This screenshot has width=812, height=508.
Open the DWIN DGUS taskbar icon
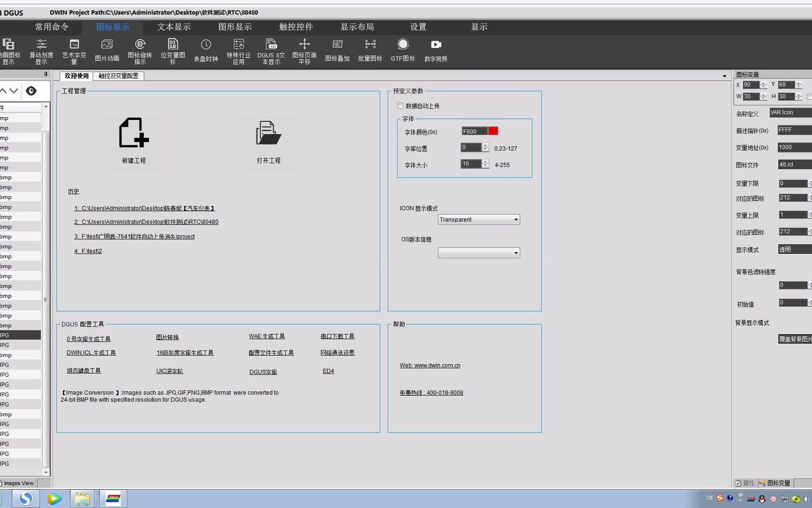113,499
